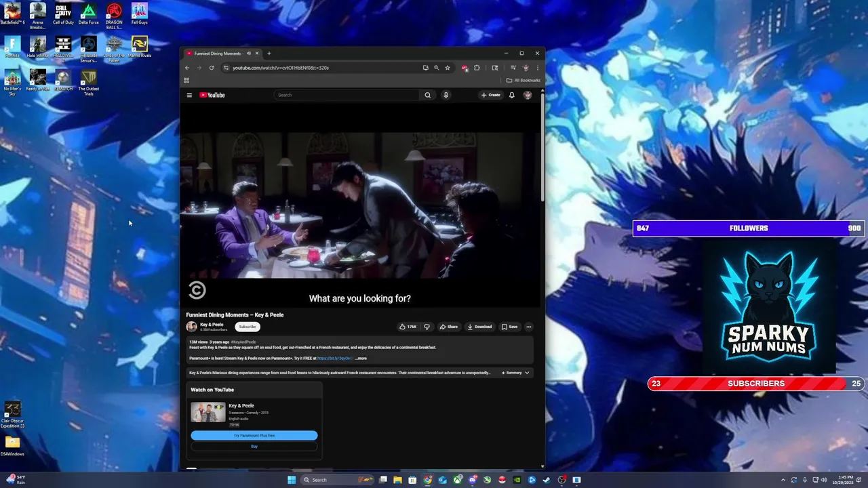Screen dimensions: 868x488
Task: Open Call of Duty desktop shortcut
Action: (x=63, y=14)
